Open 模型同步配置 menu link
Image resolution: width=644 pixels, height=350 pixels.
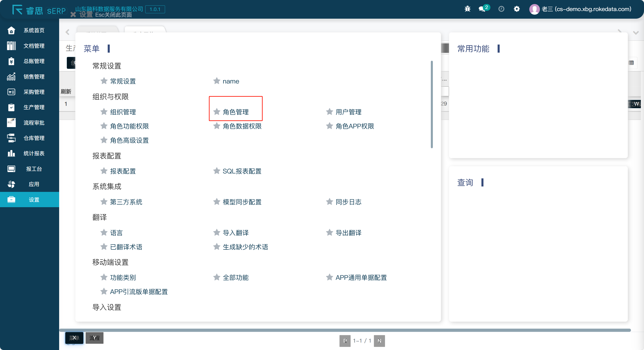(242, 202)
